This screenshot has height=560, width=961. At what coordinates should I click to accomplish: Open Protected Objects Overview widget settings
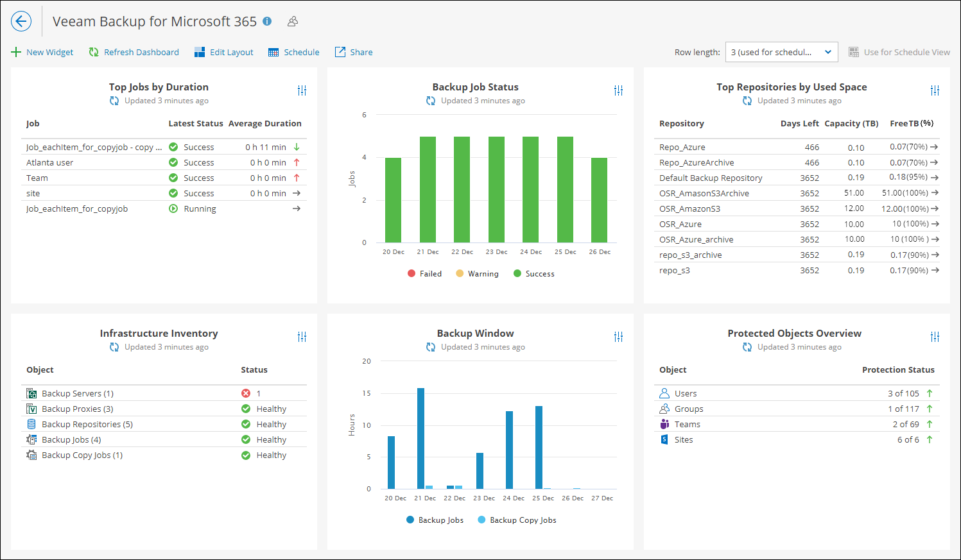tap(935, 337)
